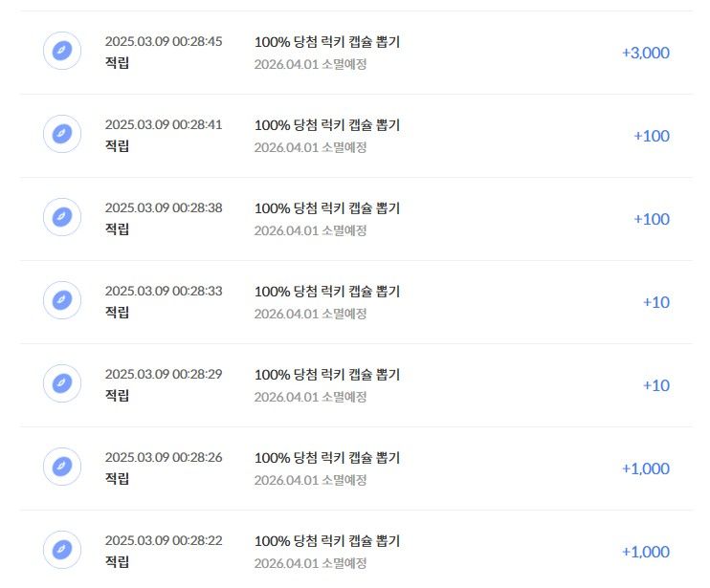Click the 소멸예정 date under the 00:28:38 entry

[310, 230]
